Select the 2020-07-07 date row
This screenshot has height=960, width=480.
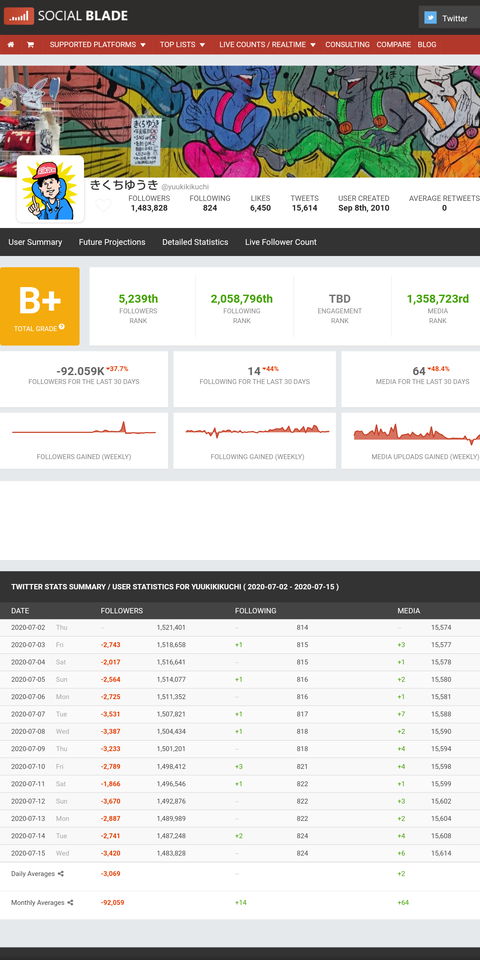pyautogui.click(x=240, y=714)
